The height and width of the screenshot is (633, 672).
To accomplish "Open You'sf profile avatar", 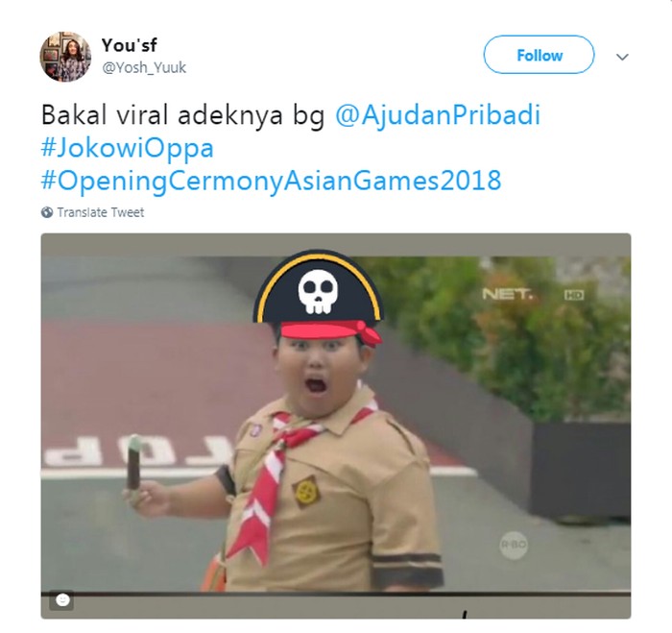I will pos(65,57).
